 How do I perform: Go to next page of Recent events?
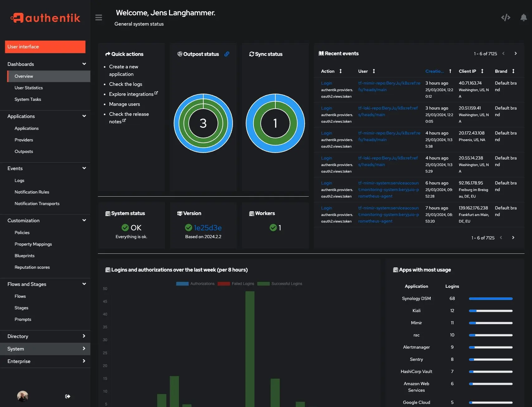pos(515,53)
